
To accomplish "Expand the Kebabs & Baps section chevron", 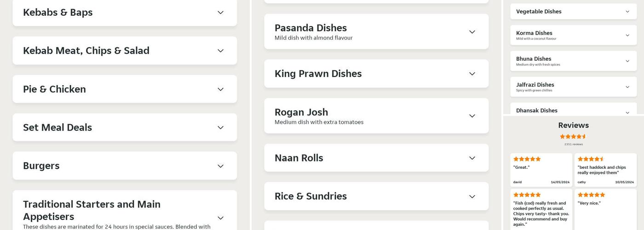I will click(220, 12).
